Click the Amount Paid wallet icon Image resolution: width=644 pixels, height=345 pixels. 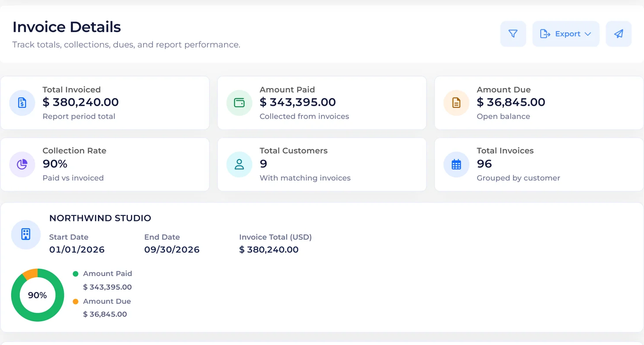[x=239, y=103]
